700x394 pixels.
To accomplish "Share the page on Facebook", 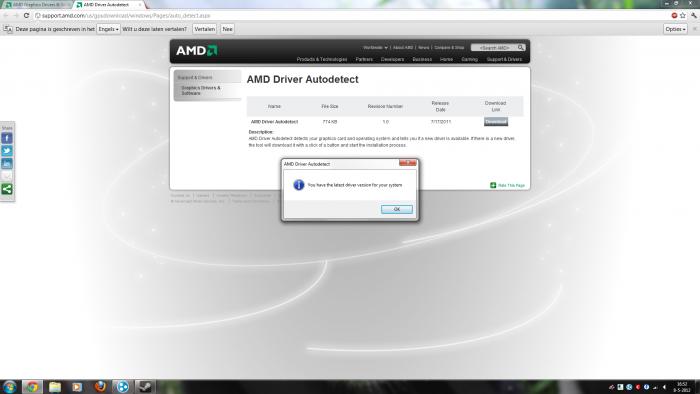I will [7, 138].
